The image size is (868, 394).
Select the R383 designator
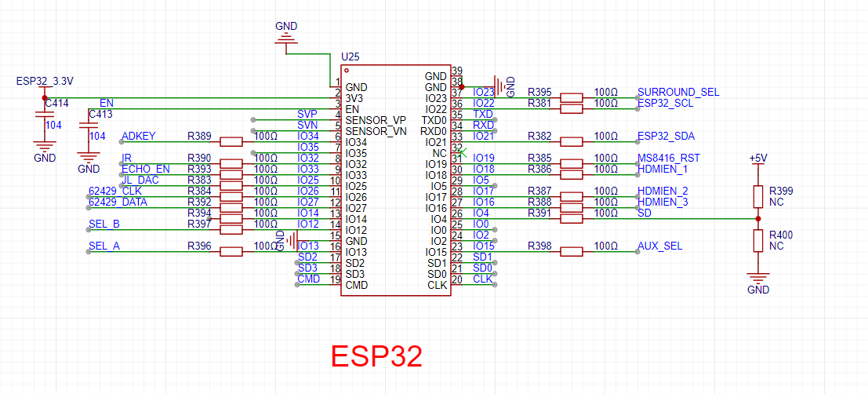coord(199,180)
